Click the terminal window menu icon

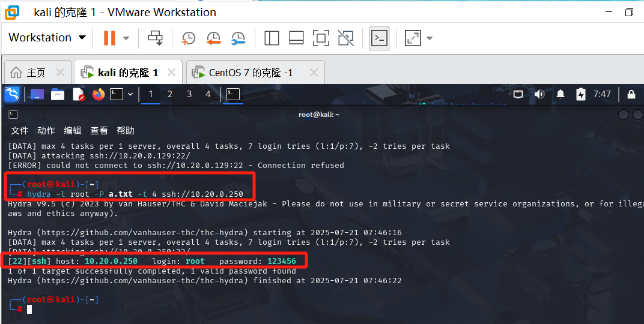[x=13, y=115]
